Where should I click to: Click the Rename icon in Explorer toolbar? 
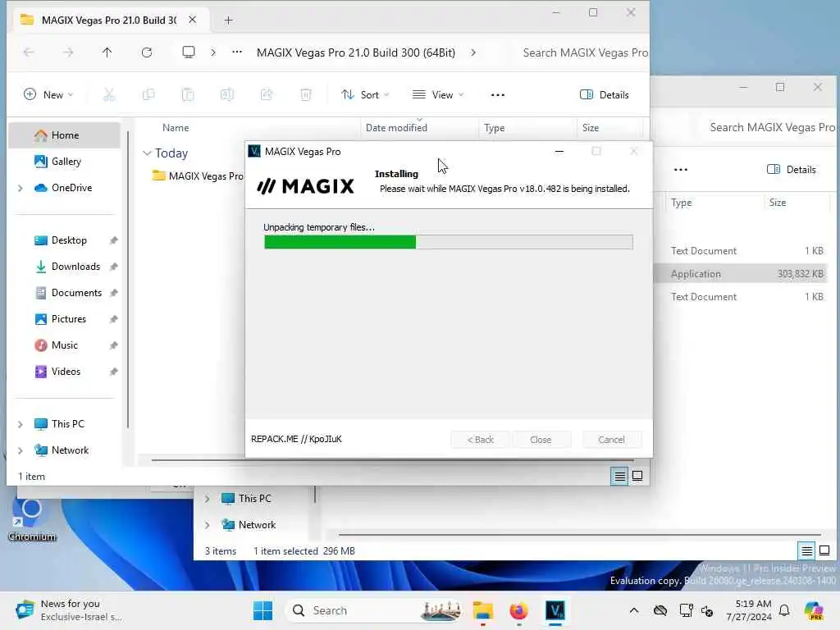(x=227, y=95)
